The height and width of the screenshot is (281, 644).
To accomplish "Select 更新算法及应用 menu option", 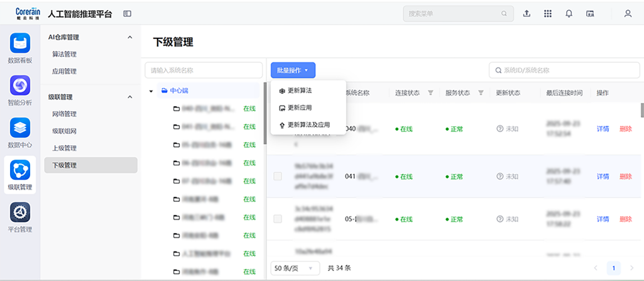I will [308, 124].
